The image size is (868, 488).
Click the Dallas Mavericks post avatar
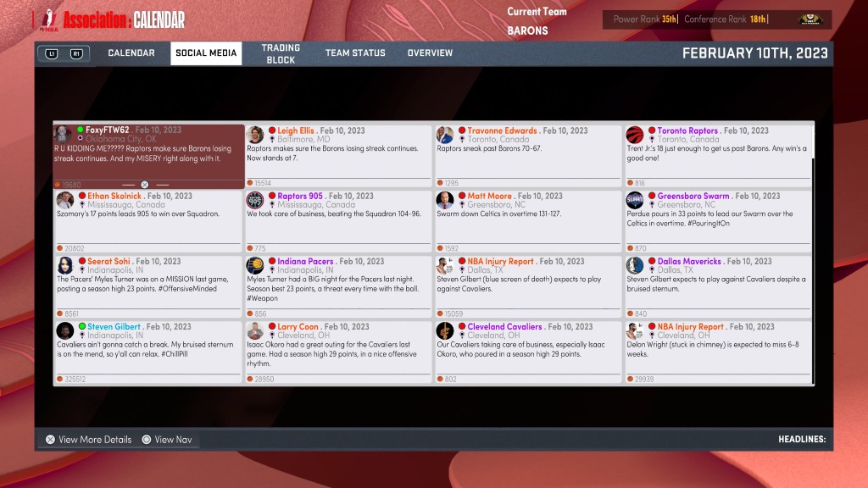point(635,265)
